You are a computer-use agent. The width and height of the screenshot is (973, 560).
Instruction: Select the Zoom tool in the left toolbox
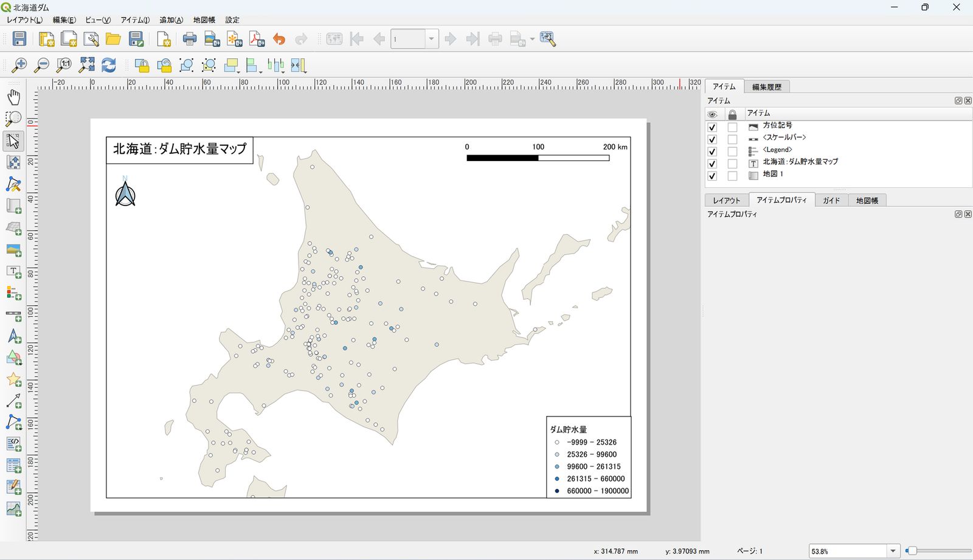13,119
